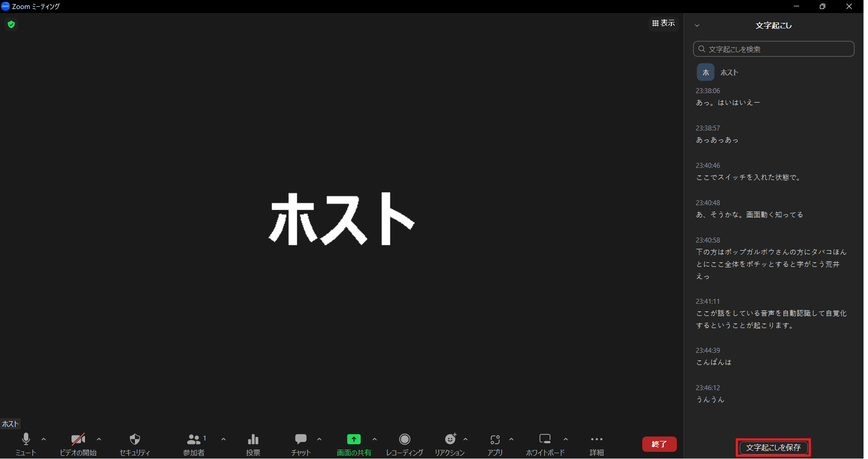Click the 文字起こしを検索 search field

pos(774,49)
